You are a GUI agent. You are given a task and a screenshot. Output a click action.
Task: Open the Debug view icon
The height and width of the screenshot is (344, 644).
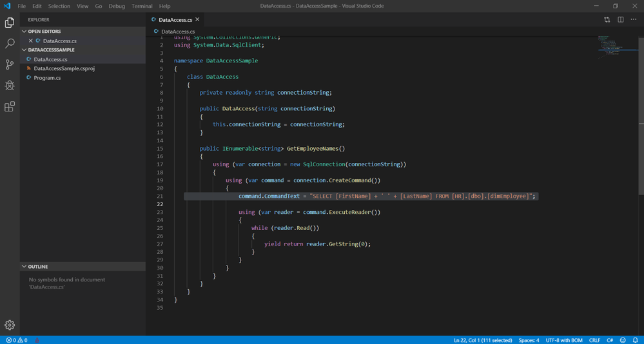pyautogui.click(x=10, y=86)
